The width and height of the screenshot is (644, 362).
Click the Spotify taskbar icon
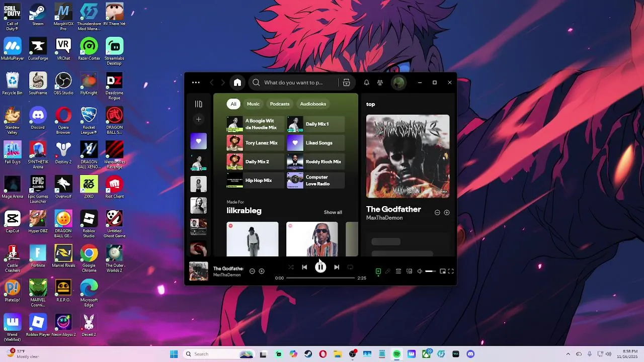(397, 354)
